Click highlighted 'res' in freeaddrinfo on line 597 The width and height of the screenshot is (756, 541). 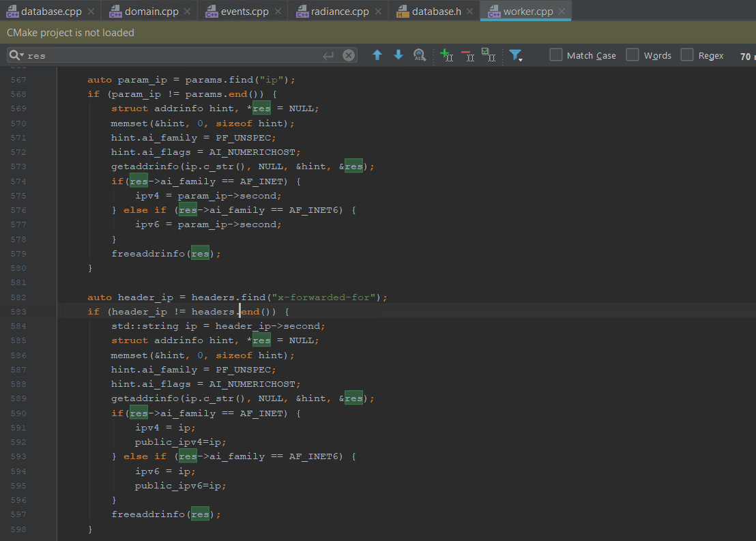pyautogui.click(x=200, y=514)
